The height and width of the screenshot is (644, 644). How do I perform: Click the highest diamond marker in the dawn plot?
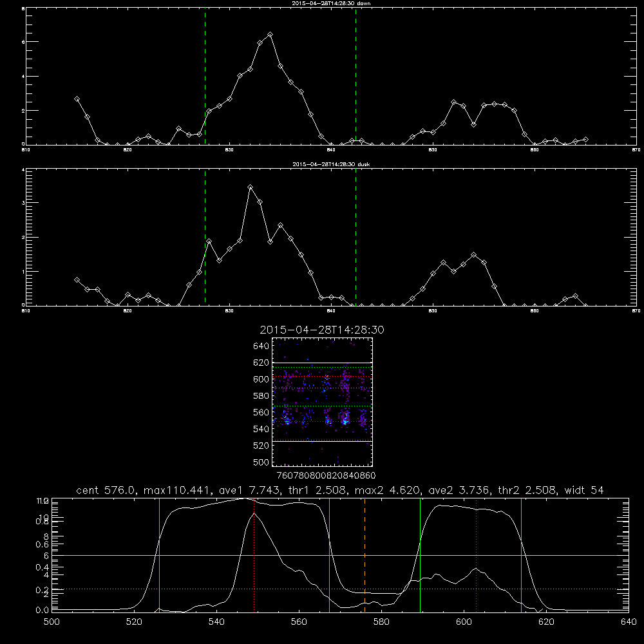coord(270,35)
